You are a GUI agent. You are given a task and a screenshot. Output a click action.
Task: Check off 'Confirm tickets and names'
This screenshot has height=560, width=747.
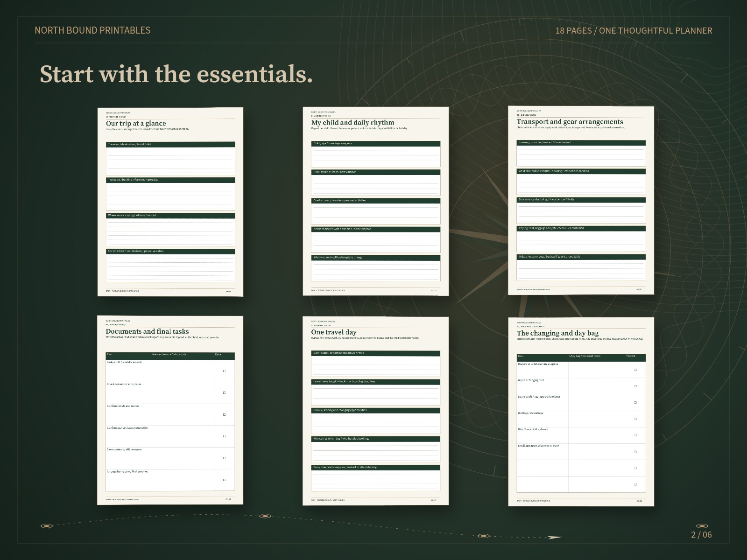click(x=224, y=414)
